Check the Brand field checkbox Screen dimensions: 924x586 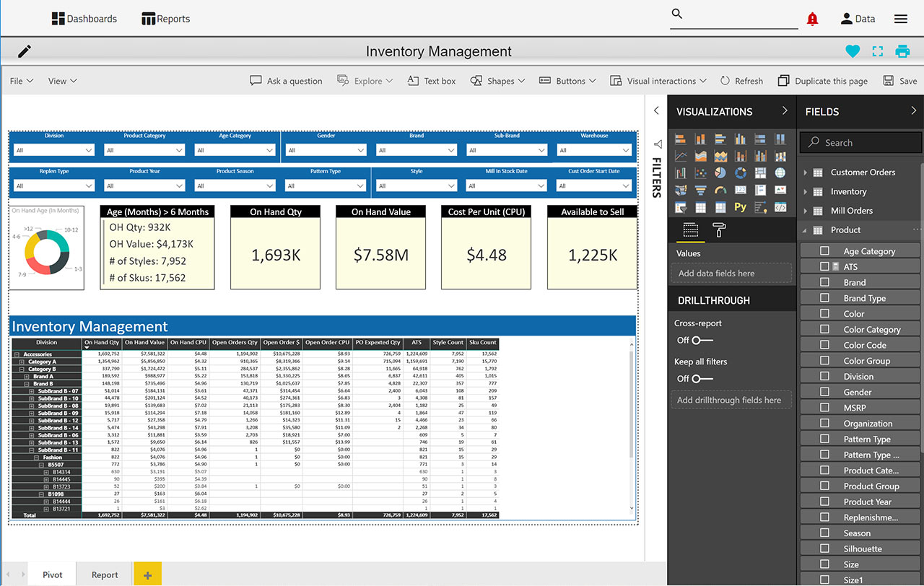tap(824, 282)
